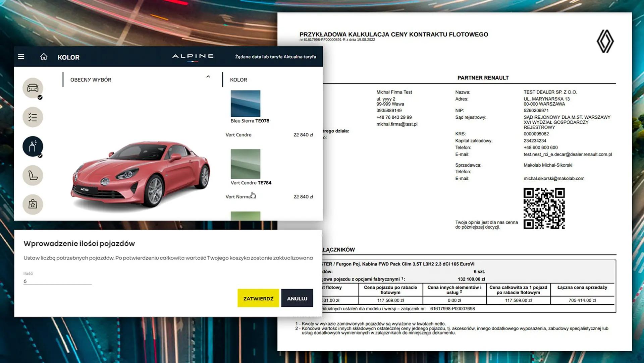644x363 pixels.
Task: Pick the partially visible green color swatch
Action: click(x=245, y=216)
